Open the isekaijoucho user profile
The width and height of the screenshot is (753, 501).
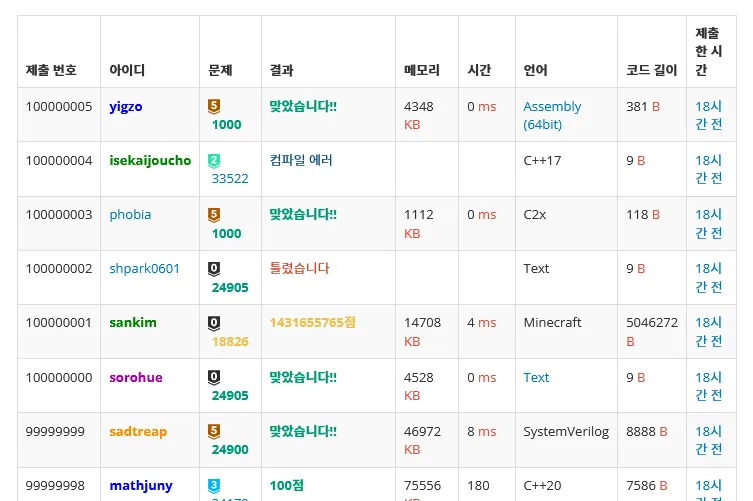point(150,160)
